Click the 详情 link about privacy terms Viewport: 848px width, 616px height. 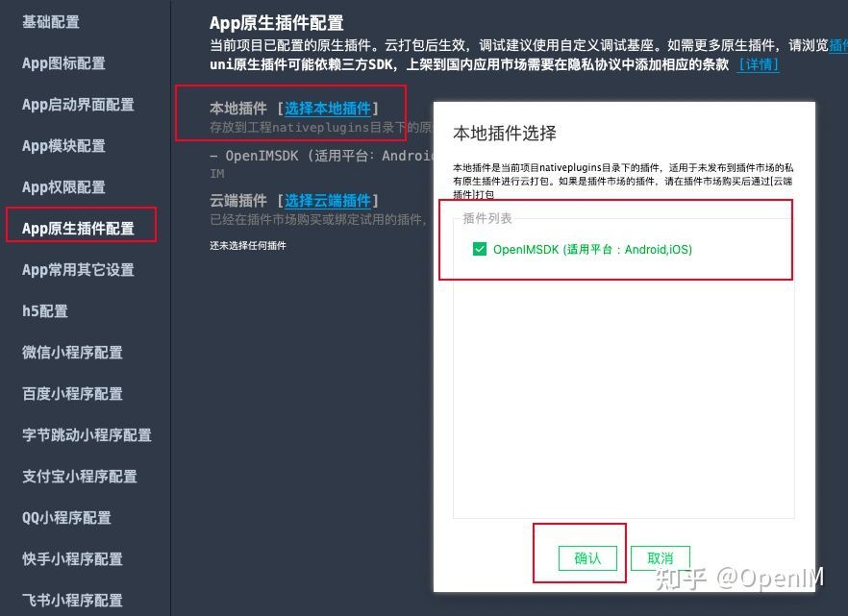point(758,65)
